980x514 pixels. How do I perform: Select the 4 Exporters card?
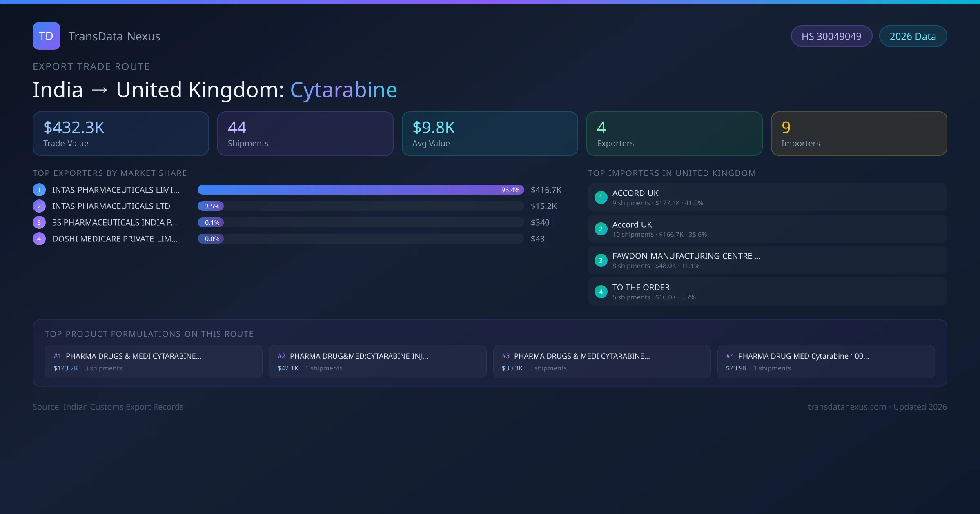(x=674, y=133)
